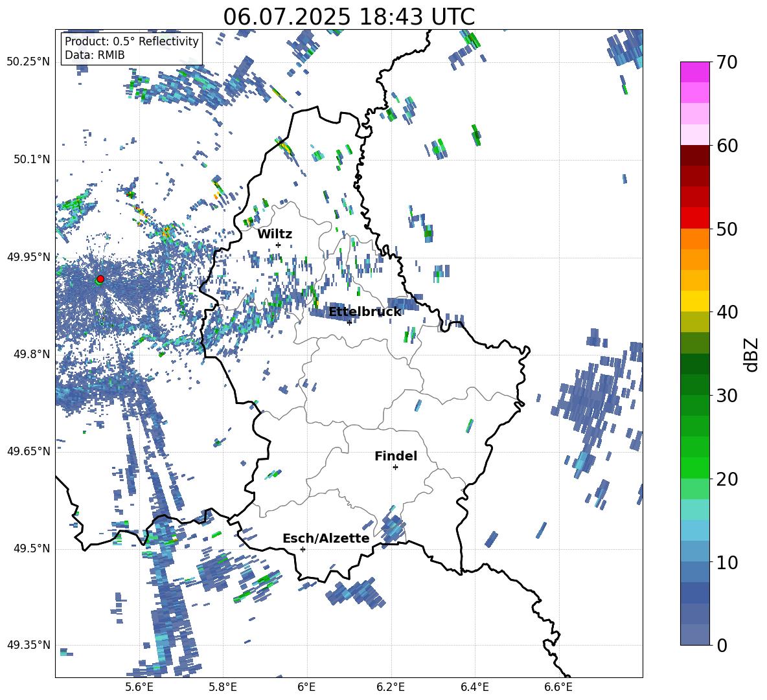Click the 50 tick on colorbar
This screenshot has height=700, width=767.
click(x=727, y=229)
